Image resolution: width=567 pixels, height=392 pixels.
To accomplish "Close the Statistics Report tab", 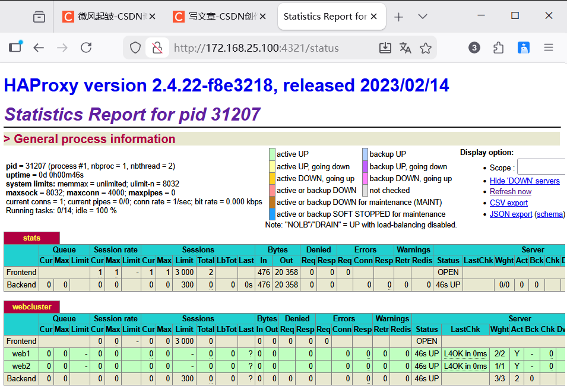I will [374, 17].
